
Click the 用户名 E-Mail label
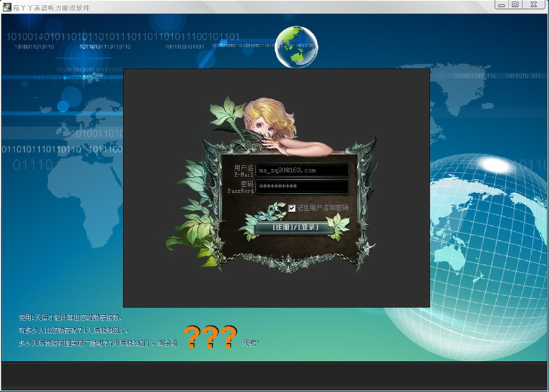tap(244, 170)
